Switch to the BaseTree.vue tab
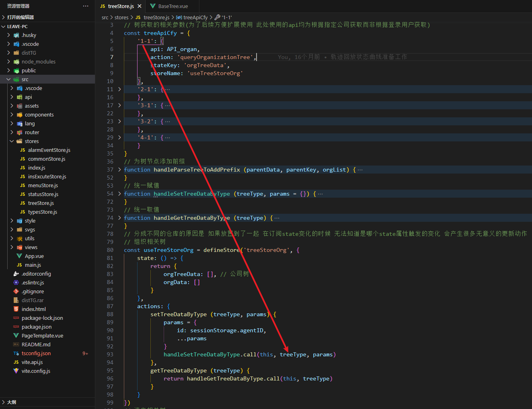This screenshot has width=532, height=409. 173,6
